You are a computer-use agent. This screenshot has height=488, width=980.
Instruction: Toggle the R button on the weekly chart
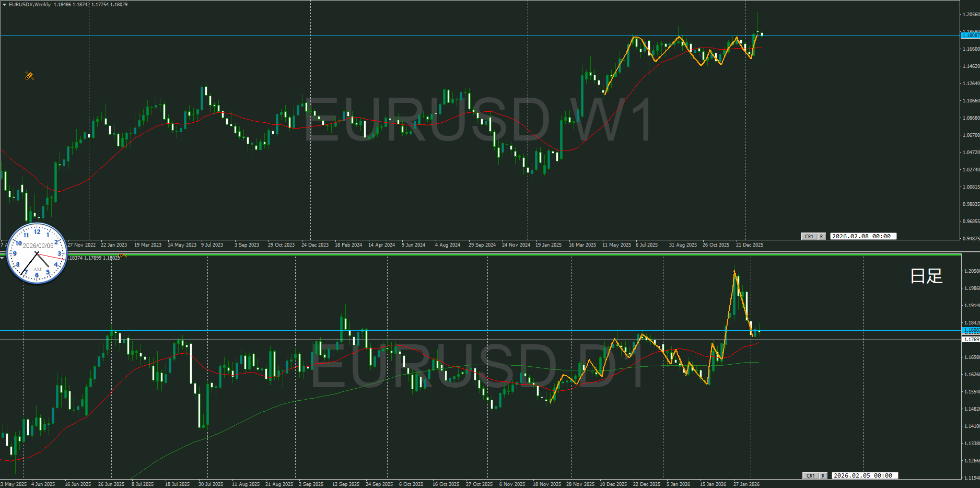(x=821, y=237)
